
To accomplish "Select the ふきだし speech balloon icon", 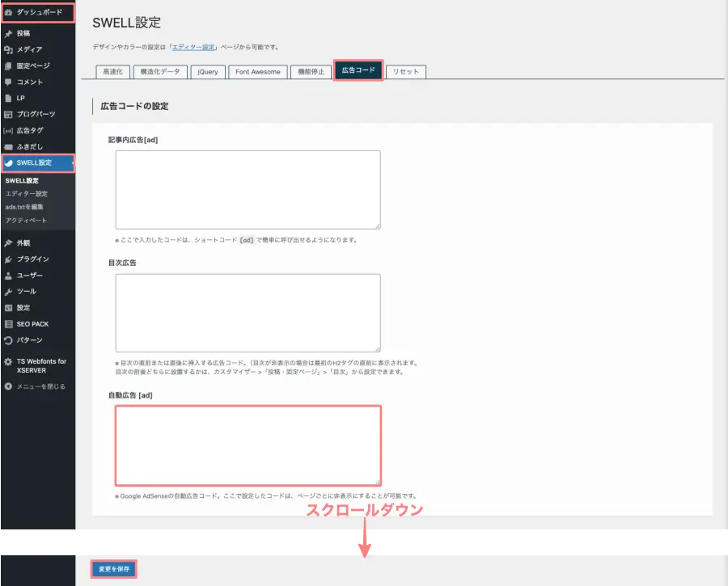I will tap(10, 146).
